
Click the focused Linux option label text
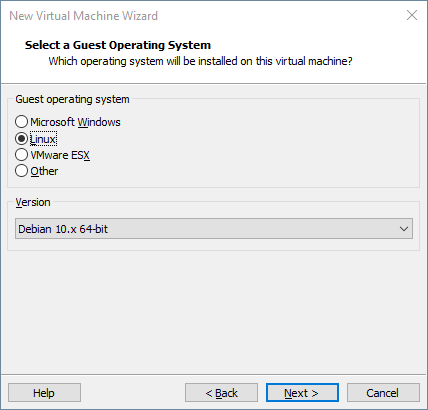pyautogui.click(x=43, y=139)
